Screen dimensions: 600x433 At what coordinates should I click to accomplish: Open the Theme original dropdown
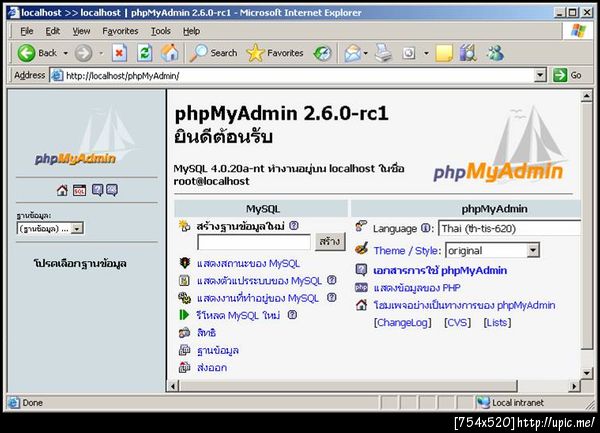[x=493, y=251]
